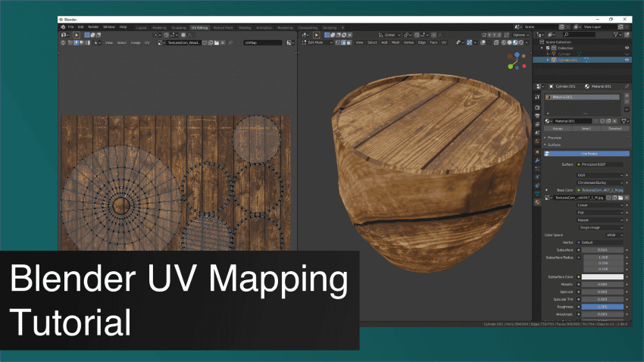The image size is (644, 362).
Task: Switch to the Layout workspace tab
Action: tap(141, 28)
